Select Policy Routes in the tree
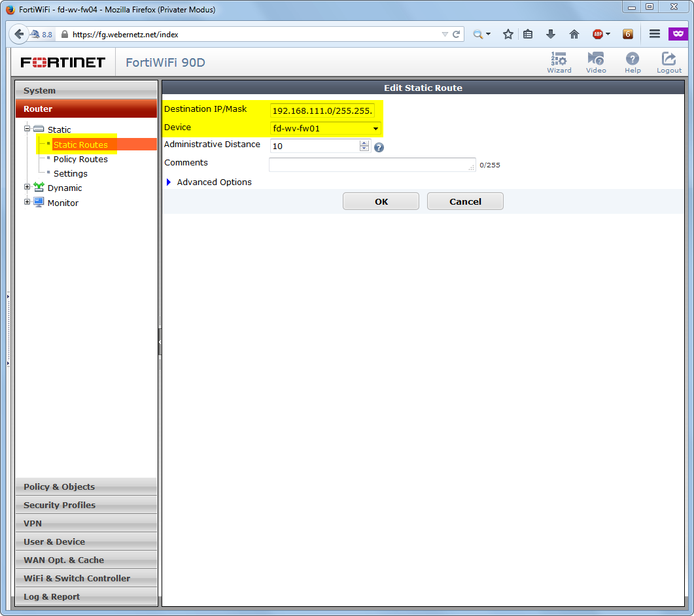 [x=80, y=160]
